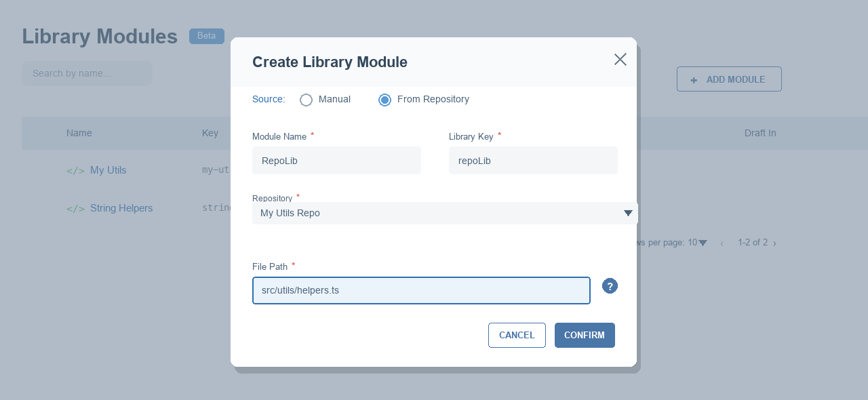Click the Key column header
Image resolution: width=868 pixels, height=400 pixels.
210,133
